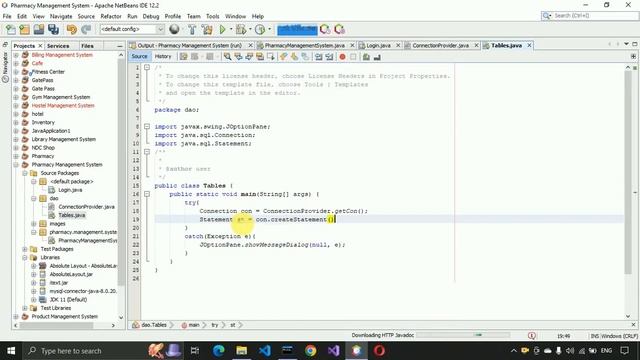Collapse the Source Packages node
The width and height of the screenshot is (640, 360).
click(x=25, y=173)
